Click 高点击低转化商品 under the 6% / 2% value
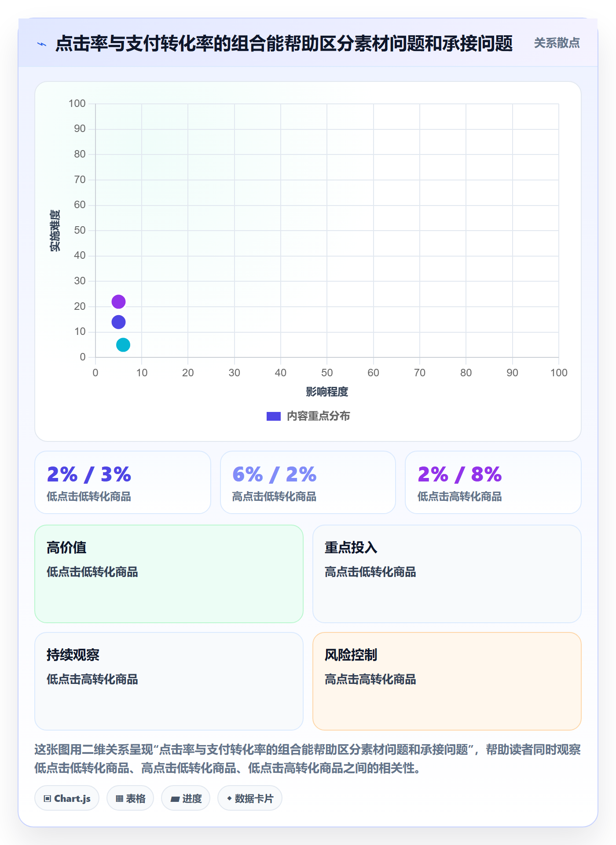The height and width of the screenshot is (845, 616). tap(274, 497)
